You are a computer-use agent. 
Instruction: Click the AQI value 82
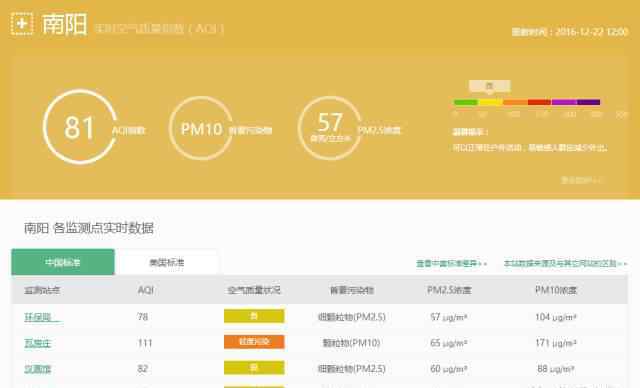coord(142,369)
